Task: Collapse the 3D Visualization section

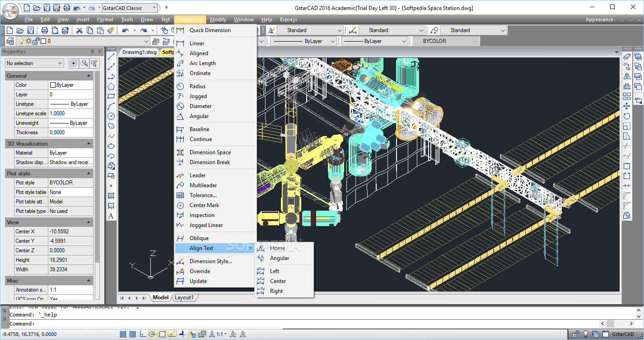Action: coord(89,144)
